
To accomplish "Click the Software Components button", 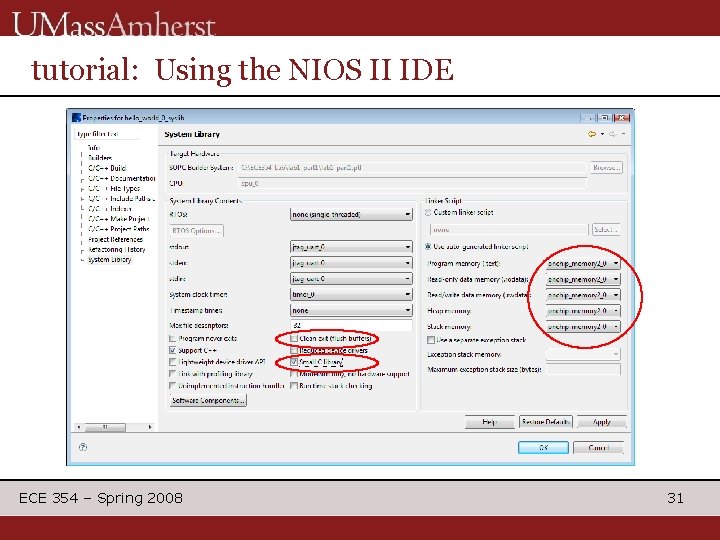I will tap(208, 400).
